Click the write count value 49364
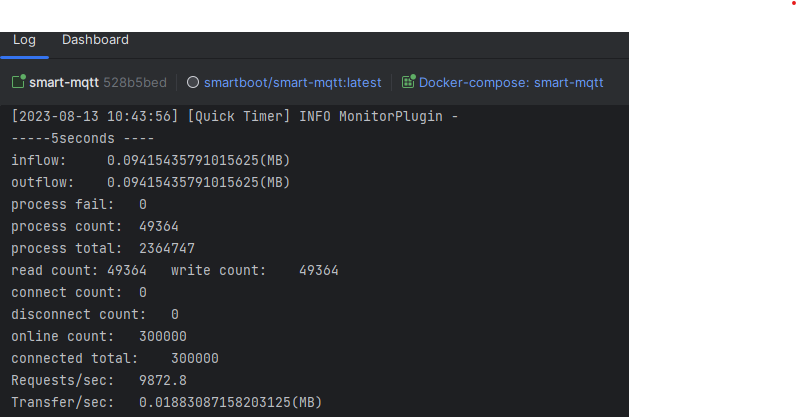Viewport: 797px width, 417px height. (x=319, y=270)
